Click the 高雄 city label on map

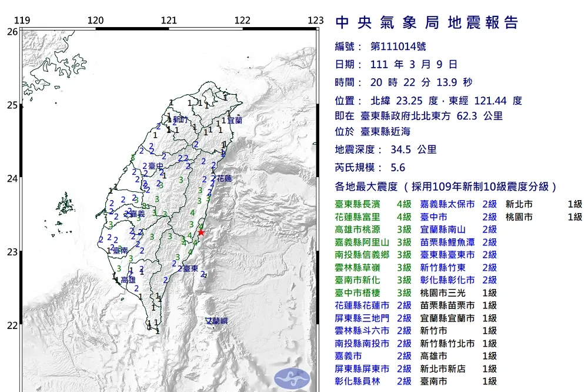[128, 280]
